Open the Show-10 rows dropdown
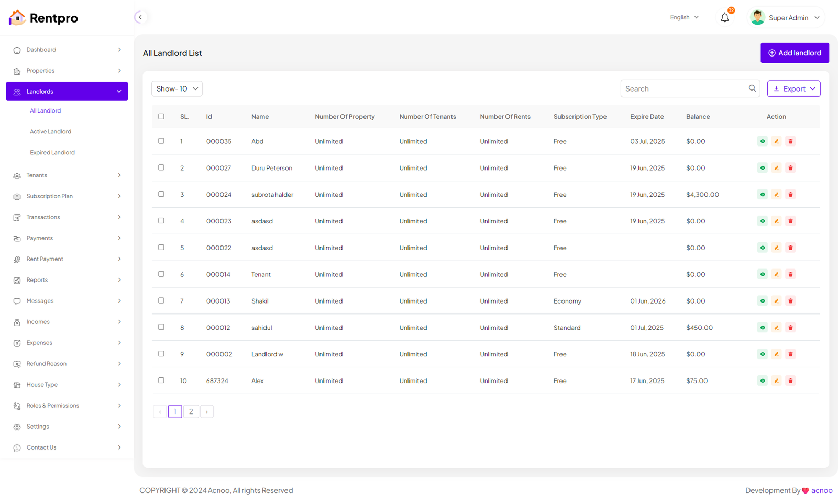This screenshot has width=838, height=504. pyautogui.click(x=177, y=89)
